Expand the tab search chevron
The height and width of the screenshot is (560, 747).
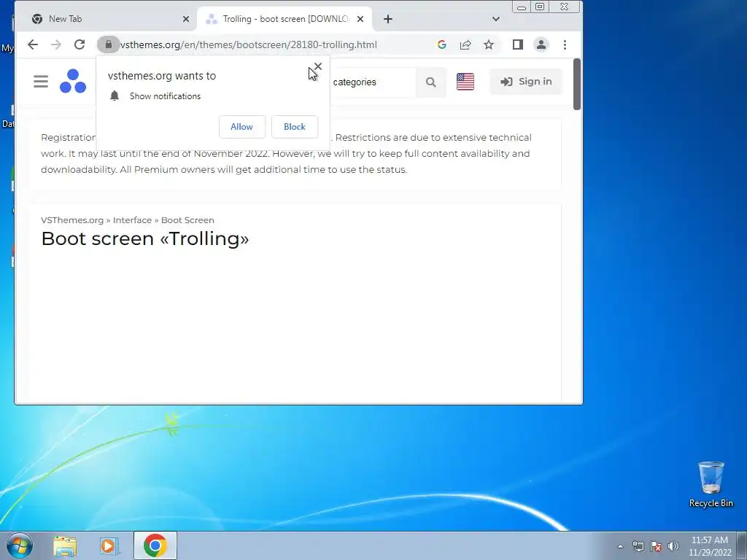496,19
